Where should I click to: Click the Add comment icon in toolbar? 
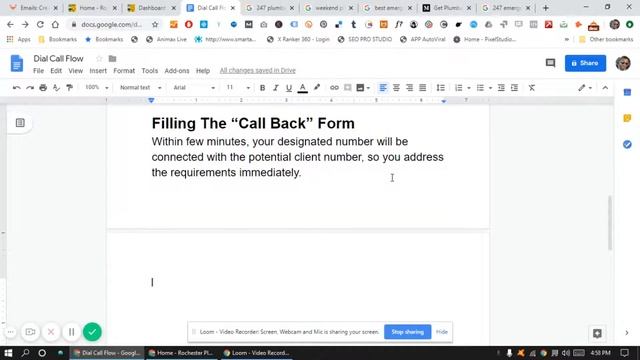coord(347,88)
